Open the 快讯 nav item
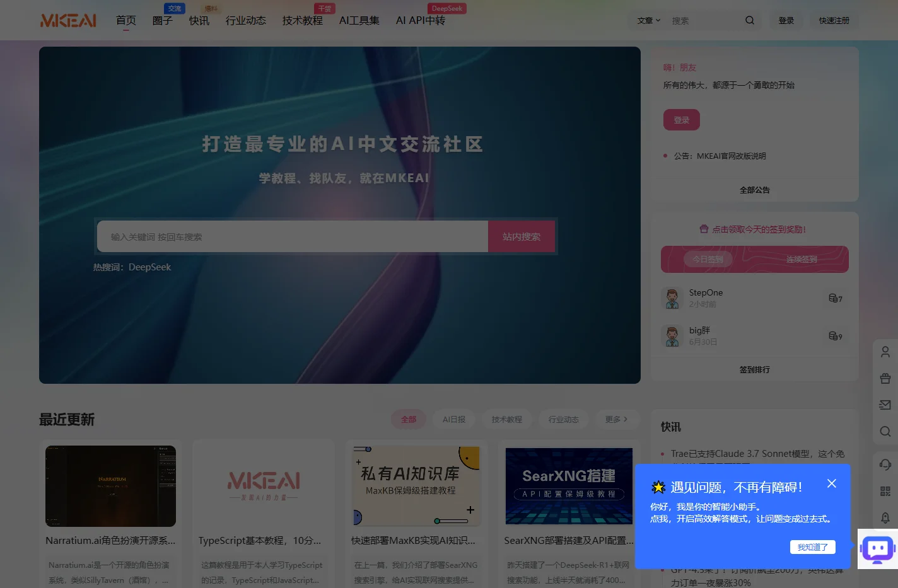Image resolution: width=898 pixels, height=588 pixels. [199, 21]
